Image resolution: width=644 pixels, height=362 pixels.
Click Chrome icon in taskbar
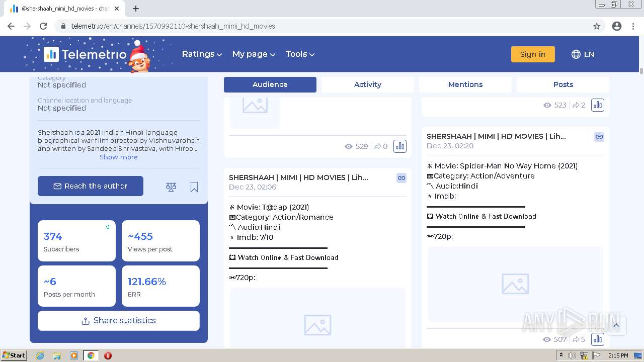coord(91,355)
